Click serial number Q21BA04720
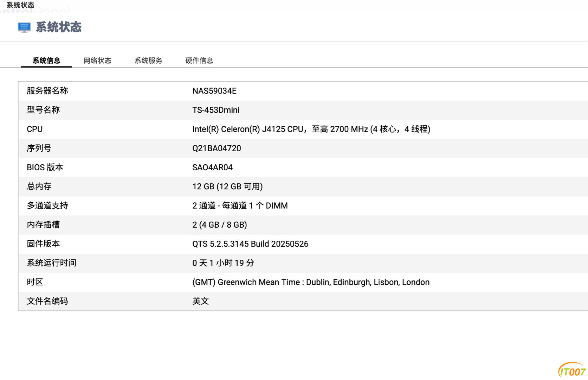Screen dimensions: 588x380 coord(217,148)
